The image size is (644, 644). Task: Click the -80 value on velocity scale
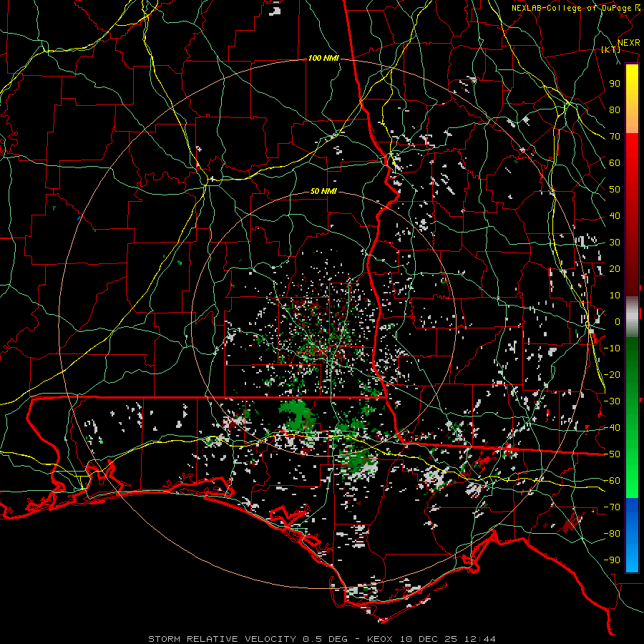pyautogui.click(x=612, y=534)
